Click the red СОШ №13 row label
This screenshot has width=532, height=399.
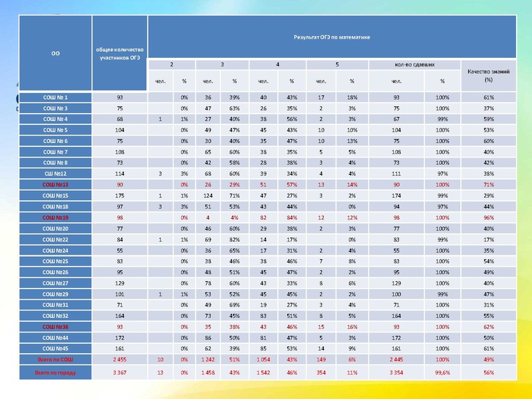click(55, 184)
